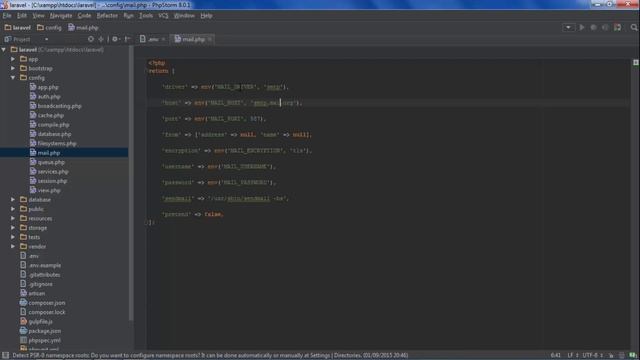Select services.php in the project tree

pyautogui.click(x=53, y=172)
